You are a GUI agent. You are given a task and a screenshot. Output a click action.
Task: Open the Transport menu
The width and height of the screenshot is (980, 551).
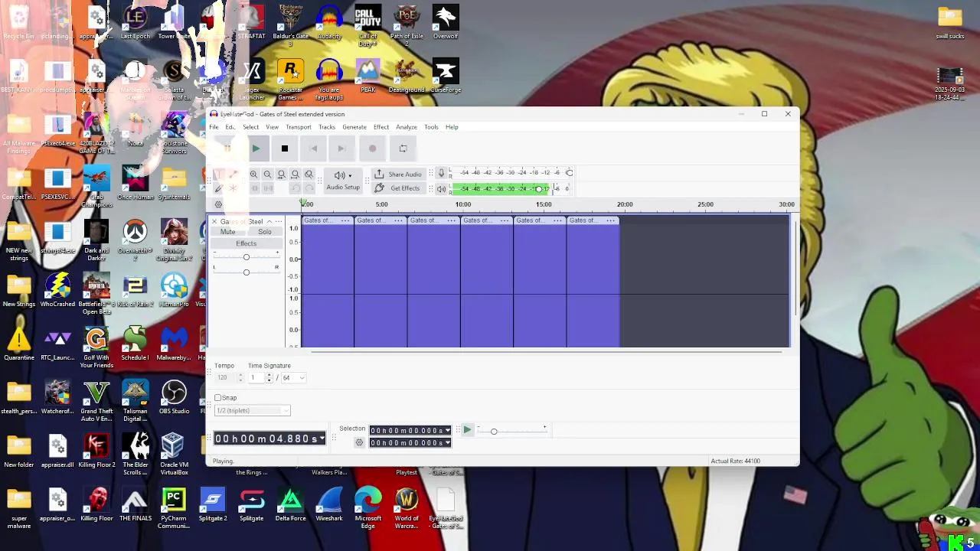(299, 127)
